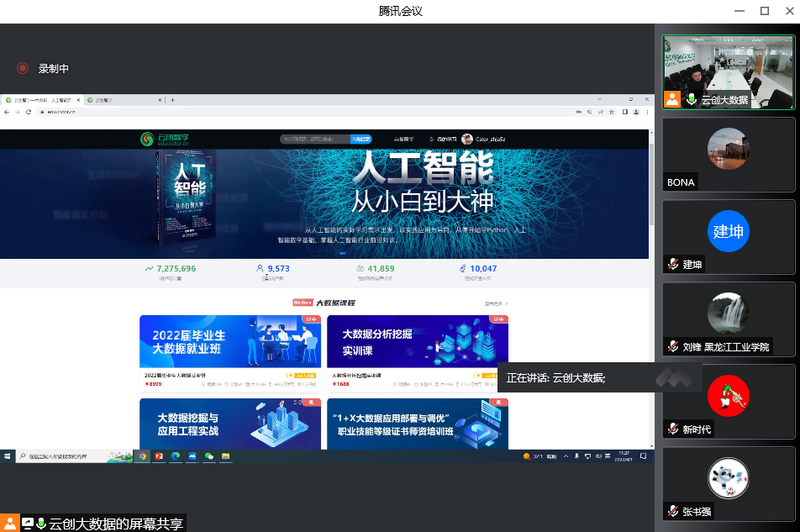This screenshot has width=800, height=532.
Task: Select the BONA participant tile
Action: pos(728,154)
